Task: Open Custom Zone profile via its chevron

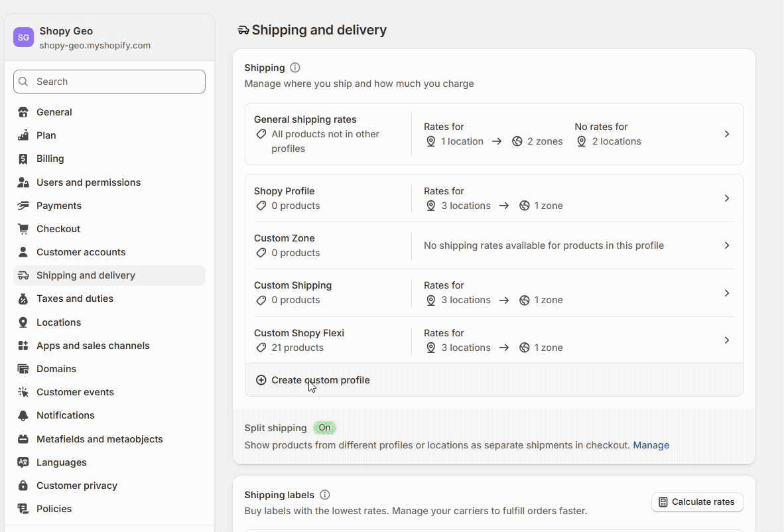Action: click(727, 245)
